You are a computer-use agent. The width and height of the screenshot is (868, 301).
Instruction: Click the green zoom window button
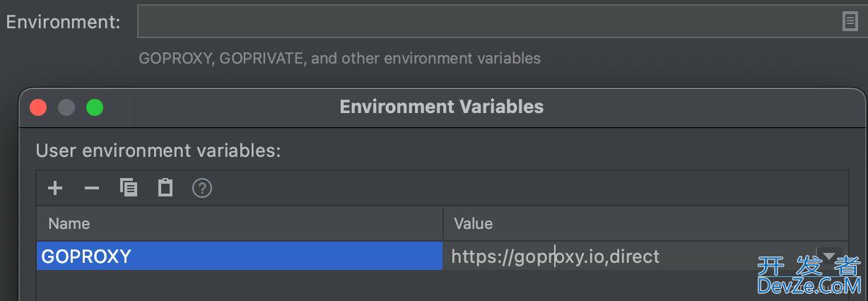pos(95,107)
